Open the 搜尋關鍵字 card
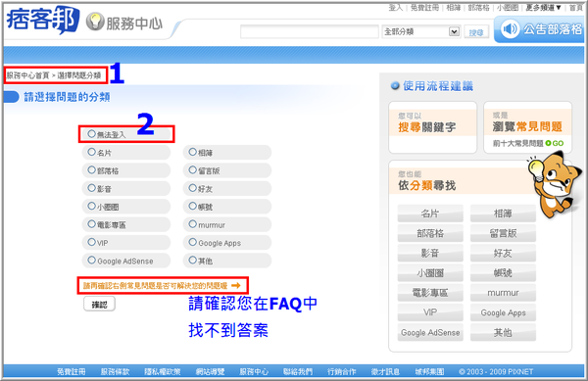The height and width of the screenshot is (381, 588). [433, 127]
